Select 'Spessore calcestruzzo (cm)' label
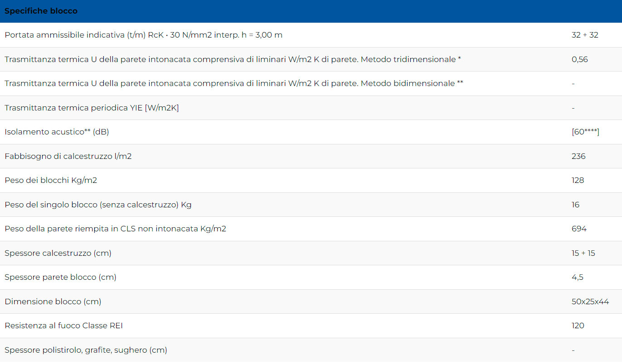Viewport: 622px width, 364px height. point(58,253)
